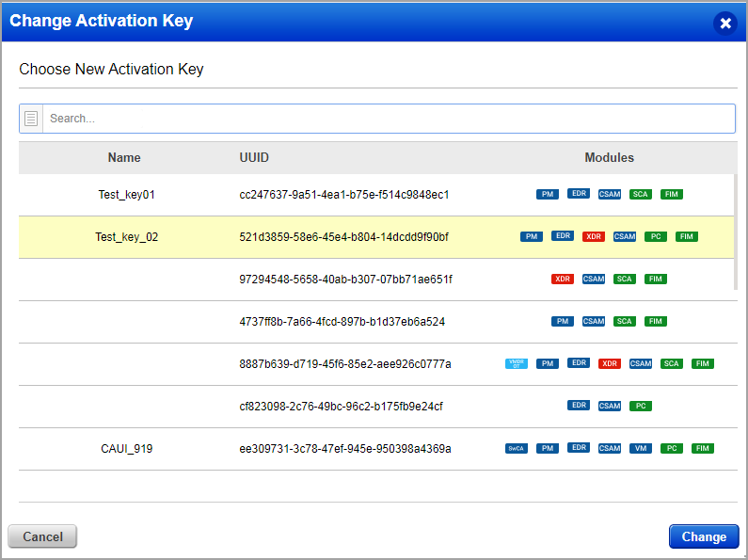Click the Name column header

click(124, 158)
